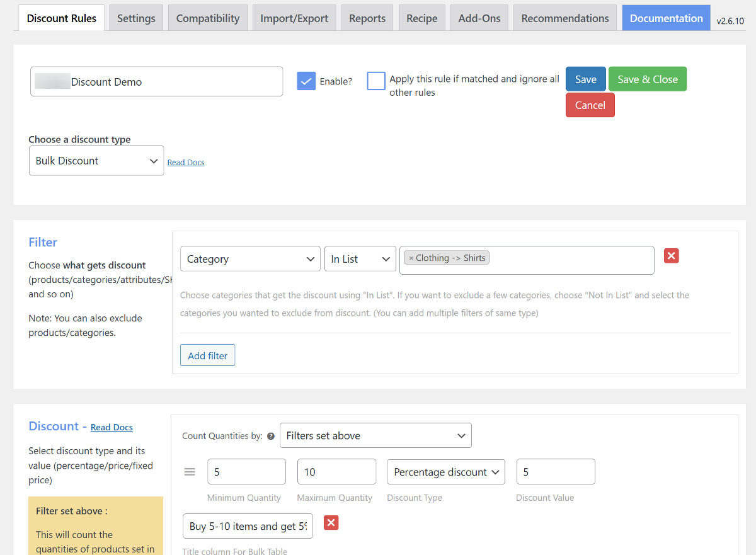756x555 pixels.
Task: Delete the 5-10 quantity discount range row
Action: tap(331, 523)
